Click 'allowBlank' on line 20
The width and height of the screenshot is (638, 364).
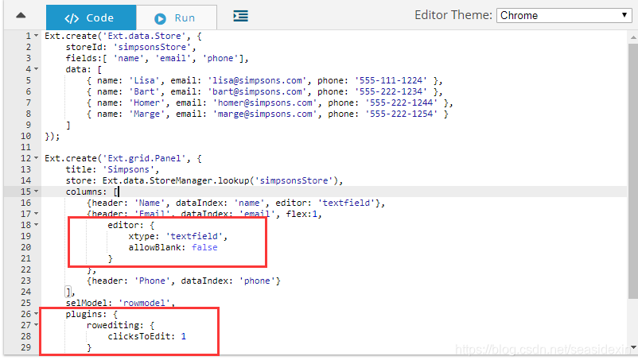tap(154, 247)
